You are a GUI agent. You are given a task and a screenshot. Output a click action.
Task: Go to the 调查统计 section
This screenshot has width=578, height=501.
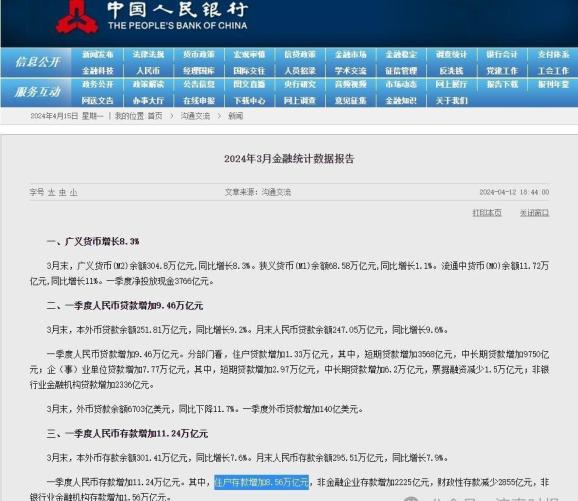[452, 55]
